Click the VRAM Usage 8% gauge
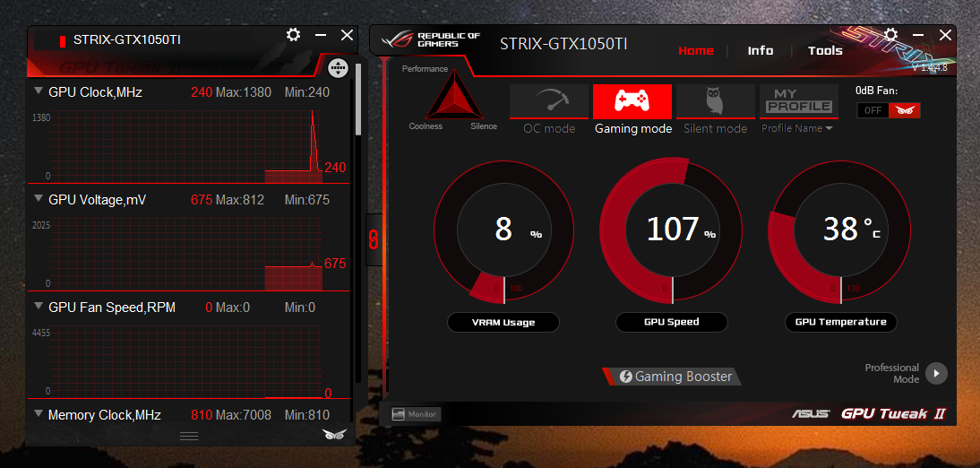This screenshot has width=980, height=468. pos(504,231)
